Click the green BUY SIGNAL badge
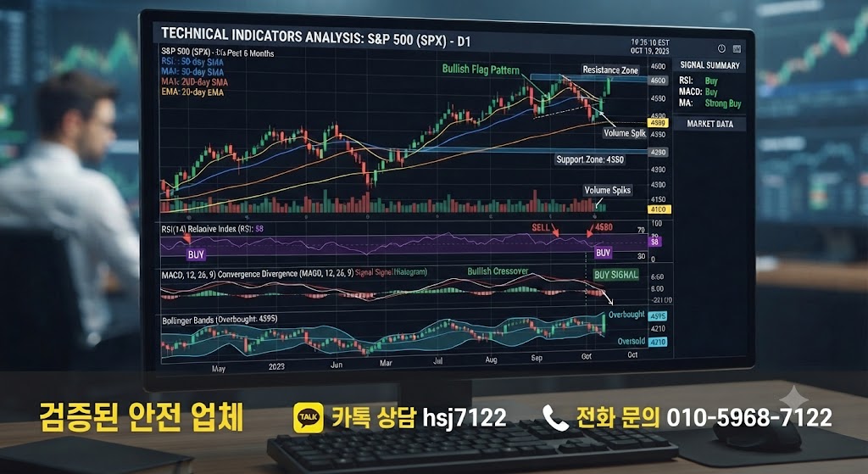 pos(616,275)
